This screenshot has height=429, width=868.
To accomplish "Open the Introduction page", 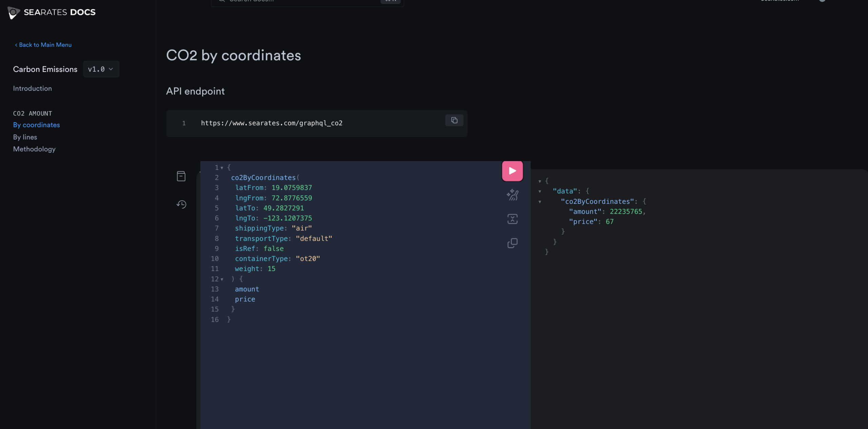I will point(33,89).
